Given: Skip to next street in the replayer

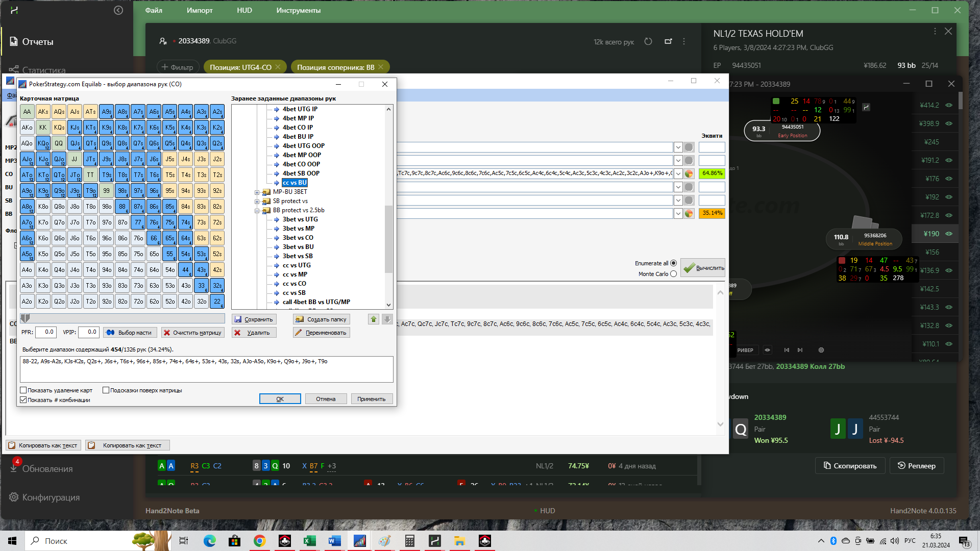Looking at the screenshot, I should pyautogui.click(x=800, y=350).
